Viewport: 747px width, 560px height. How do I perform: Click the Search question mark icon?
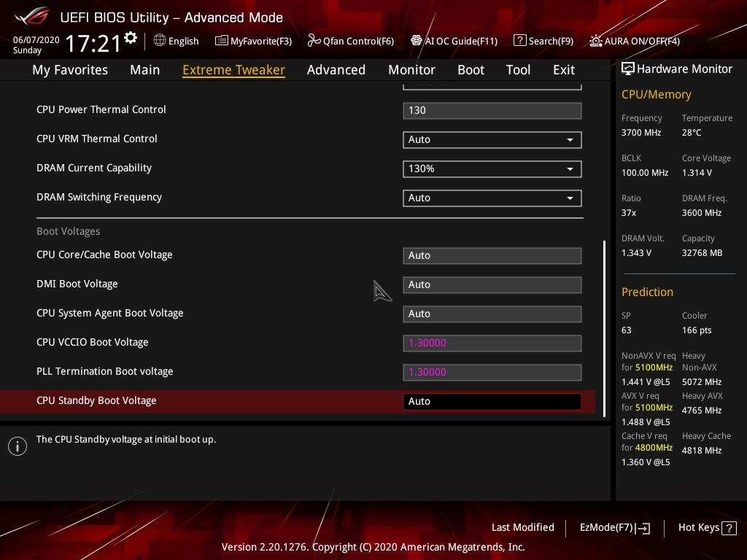(519, 41)
